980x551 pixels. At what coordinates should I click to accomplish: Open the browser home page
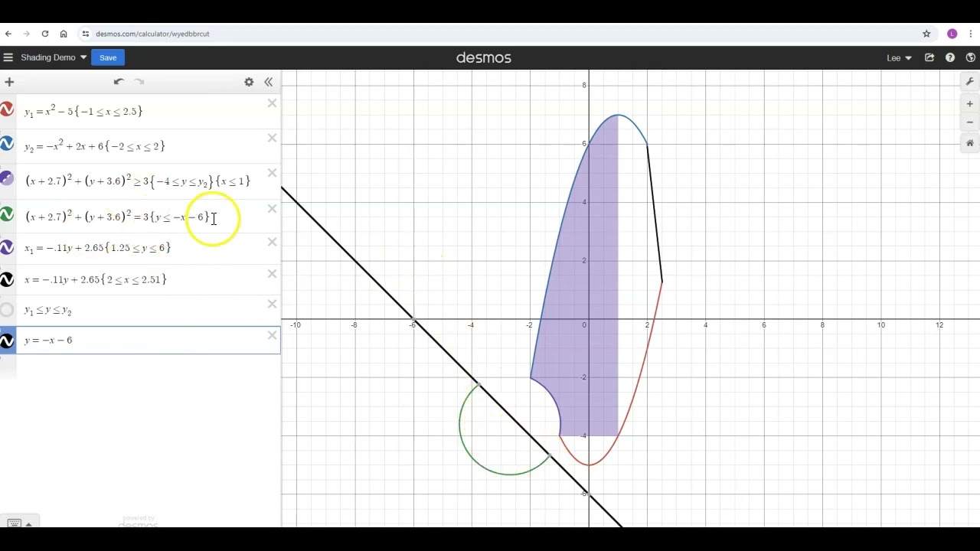64,34
